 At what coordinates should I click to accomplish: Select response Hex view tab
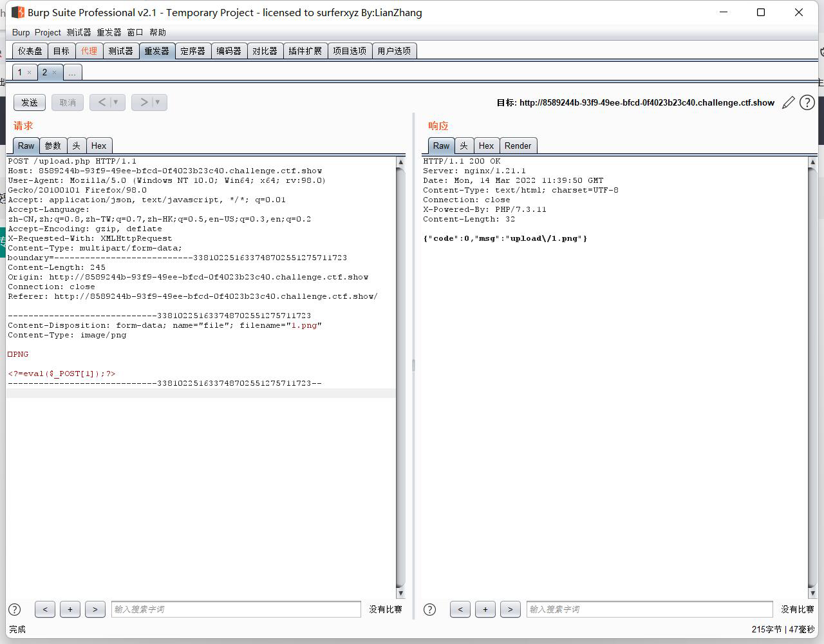(x=486, y=146)
